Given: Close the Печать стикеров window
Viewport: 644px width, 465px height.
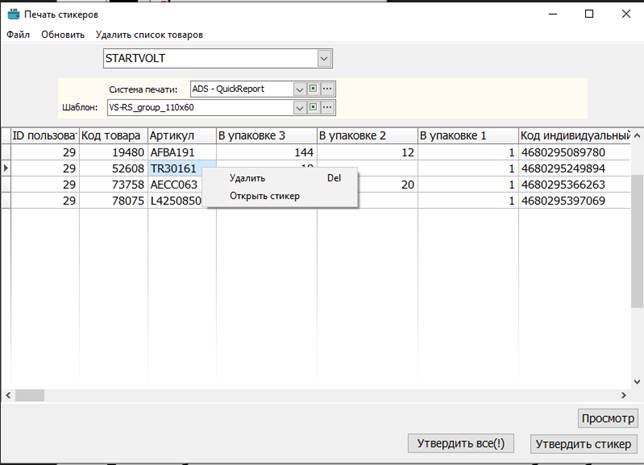Looking at the screenshot, I should pos(626,14).
